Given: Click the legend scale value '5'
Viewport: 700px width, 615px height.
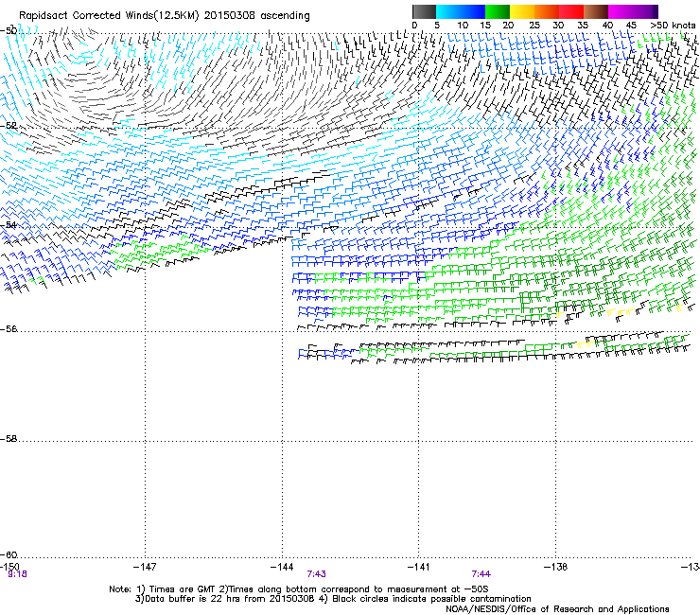Looking at the screenshot, I should (437, 26).
